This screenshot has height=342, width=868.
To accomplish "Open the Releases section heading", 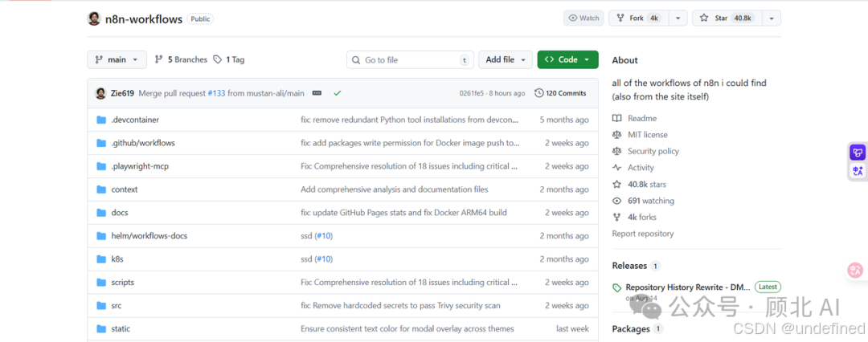I will click(629, 266).
